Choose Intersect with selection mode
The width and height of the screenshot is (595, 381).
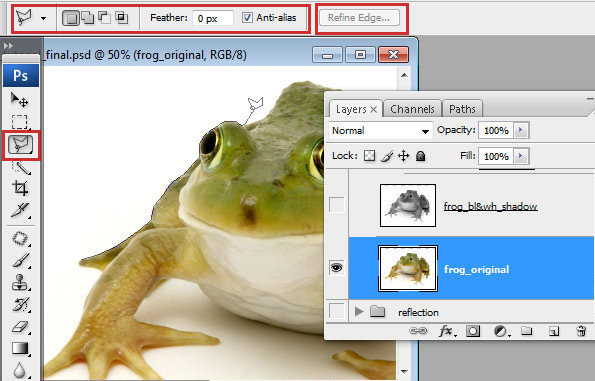click(122, 17)
